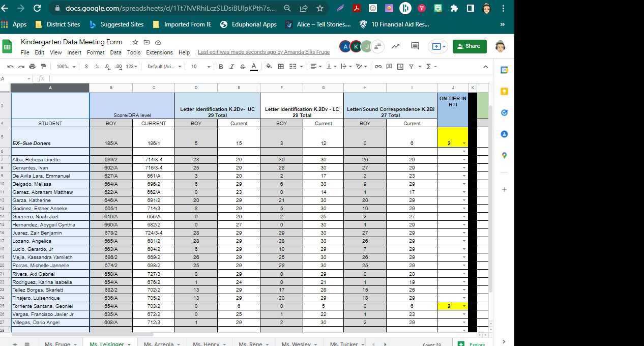Insert a comment with the comment icon
The image size is (644, 346).
[x=389, y=67]
